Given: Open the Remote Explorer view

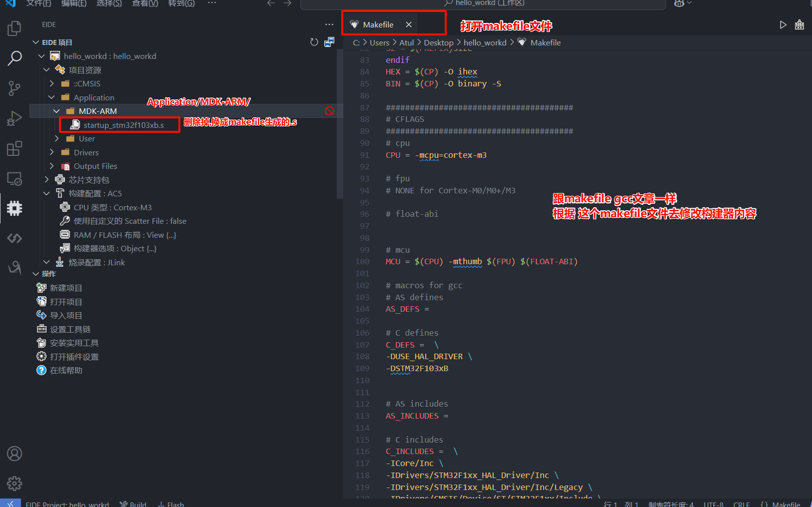Looking at the screenshot, I should [x=14, y=178].
